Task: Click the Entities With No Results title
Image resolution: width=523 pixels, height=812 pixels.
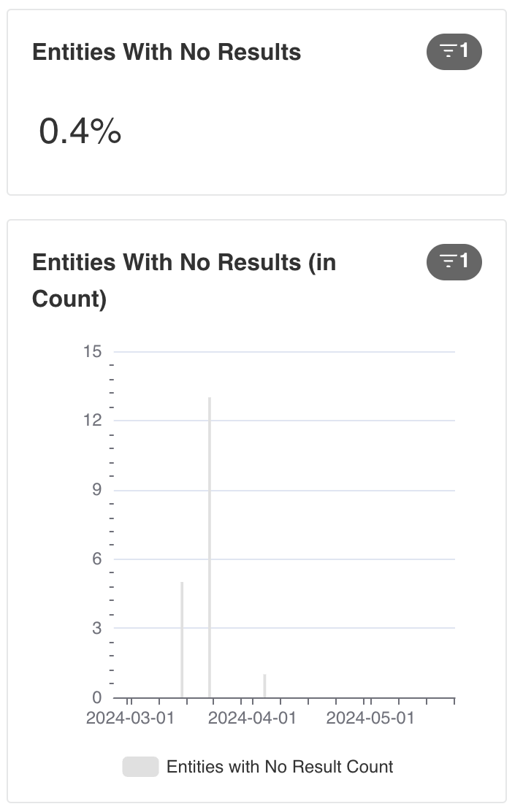Action: [x=167, y=52]
